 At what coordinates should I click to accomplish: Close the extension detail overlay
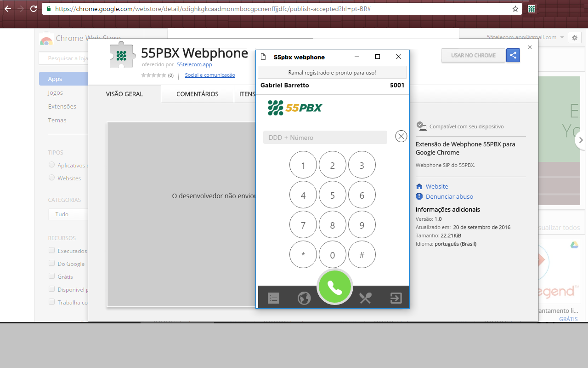tap(530, 47)
